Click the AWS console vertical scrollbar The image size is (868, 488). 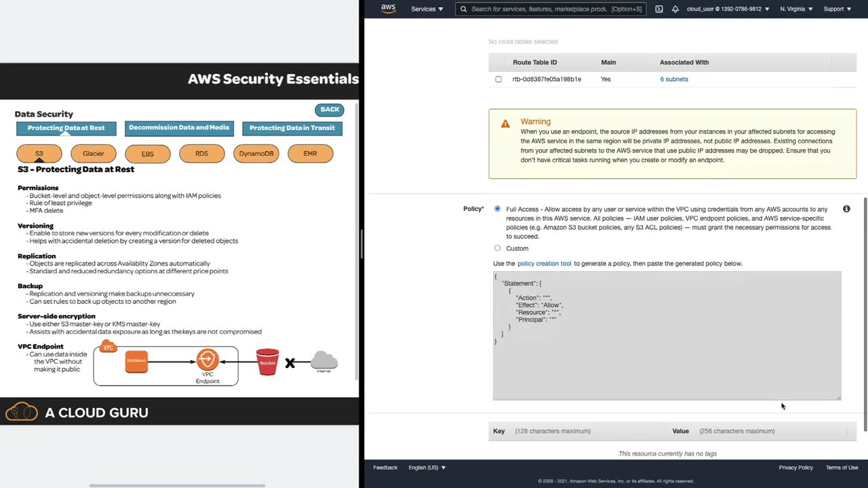point(865,314)
